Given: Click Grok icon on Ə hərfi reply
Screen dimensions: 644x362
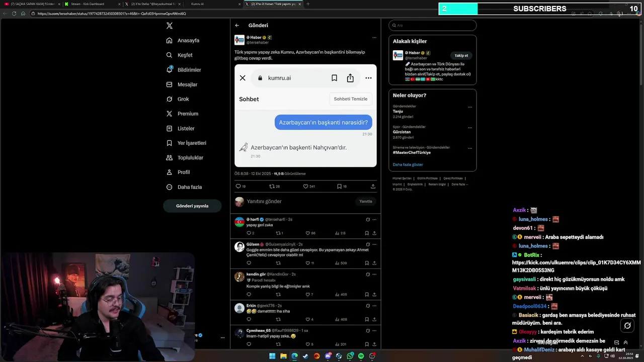Looking at the screenshot, I should (368, 220).
